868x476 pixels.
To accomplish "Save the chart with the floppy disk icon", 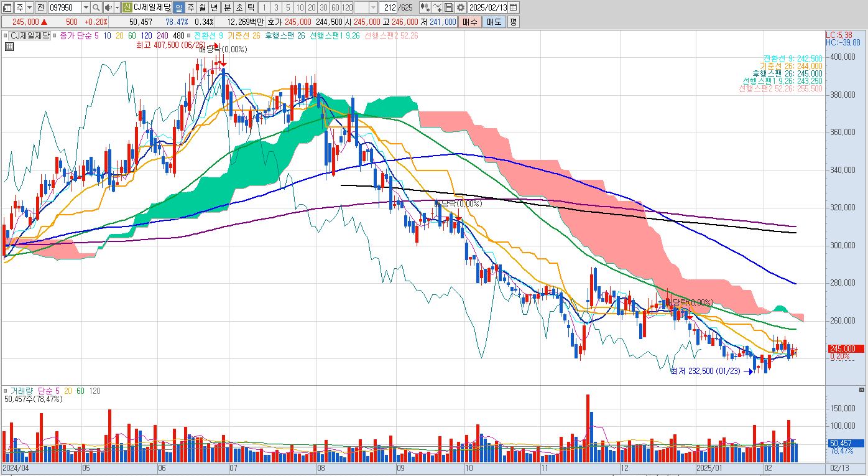I will coord(449,7).
